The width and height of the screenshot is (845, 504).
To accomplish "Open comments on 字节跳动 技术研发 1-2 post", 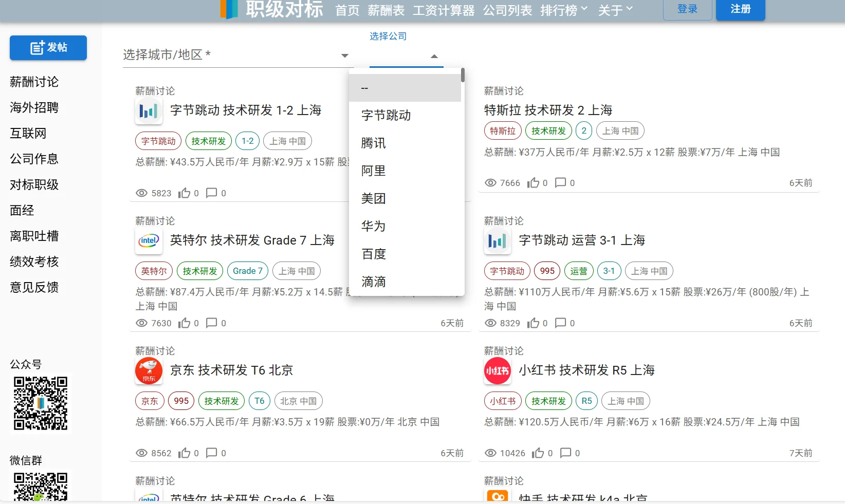I will pyautogui.click(x=211, y=193).
